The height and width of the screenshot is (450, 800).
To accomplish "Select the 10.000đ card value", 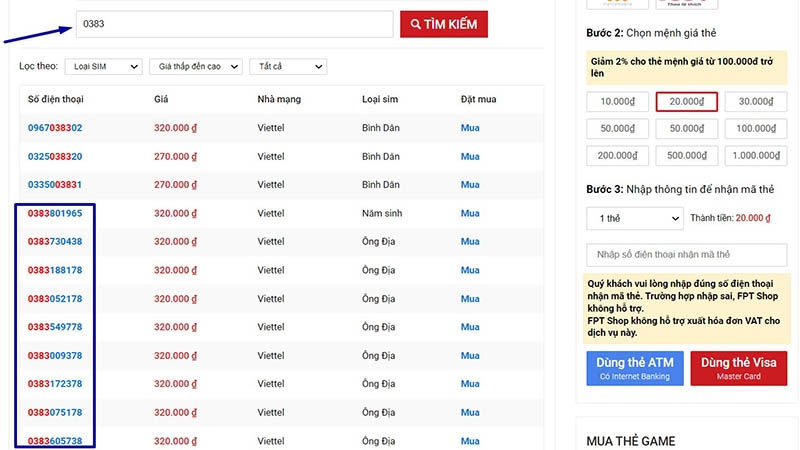I will click(617, 102).
